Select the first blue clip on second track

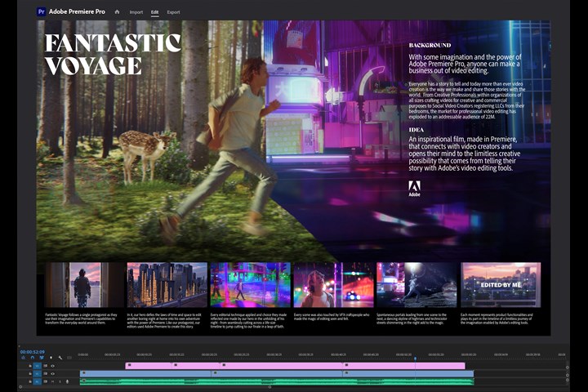(x=145, y=373)
